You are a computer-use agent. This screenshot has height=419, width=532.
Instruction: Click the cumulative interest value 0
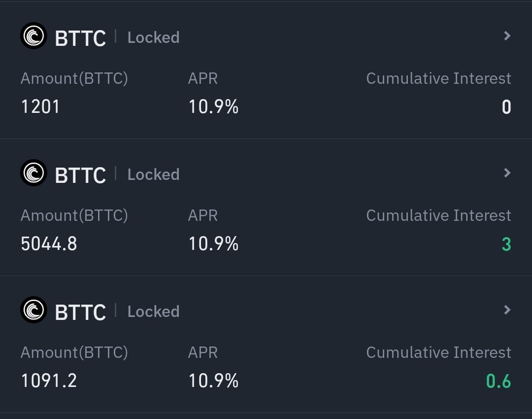pos(506,107)
